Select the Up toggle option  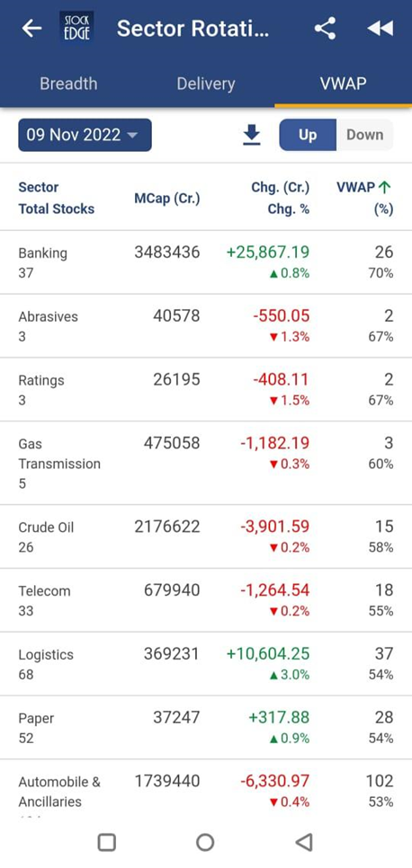click(x=308, y=135)
